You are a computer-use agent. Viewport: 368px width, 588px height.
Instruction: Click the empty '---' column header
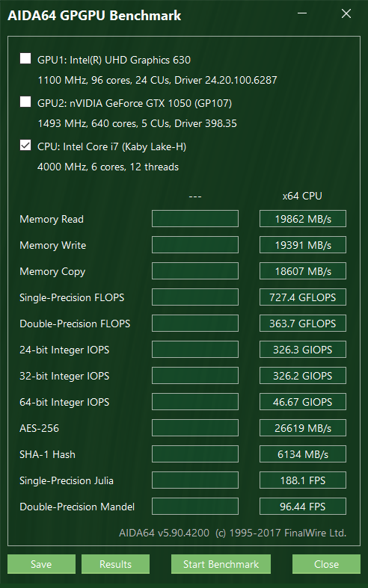[x=195, y=196]
